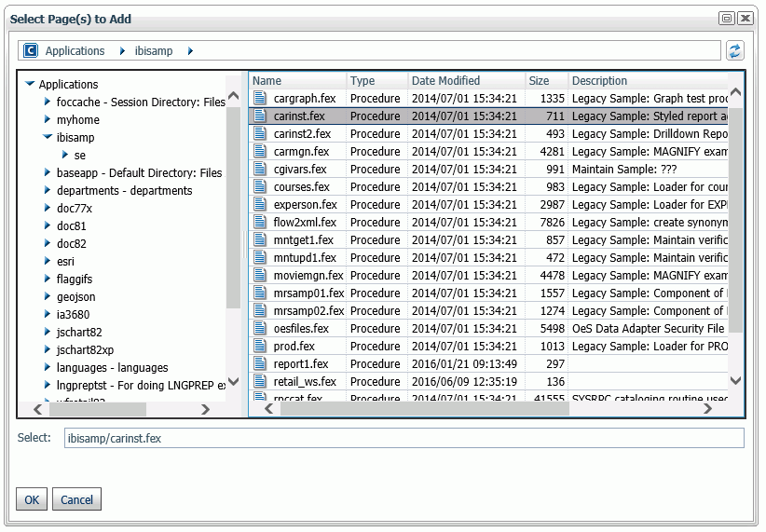Expand the 'se' subfolder arrow
Viewport: 766px width, 532px height.
coord(65,155)
